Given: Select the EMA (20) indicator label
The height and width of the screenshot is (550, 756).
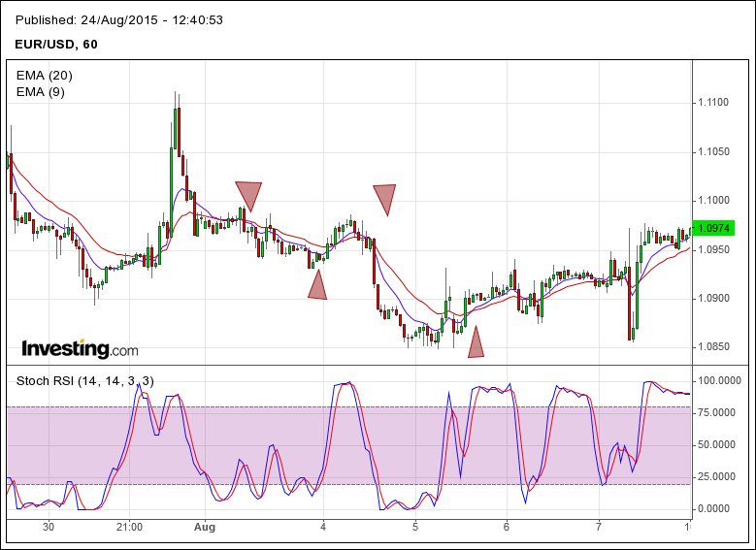Looking at the screenshot, I should [45, 75].
